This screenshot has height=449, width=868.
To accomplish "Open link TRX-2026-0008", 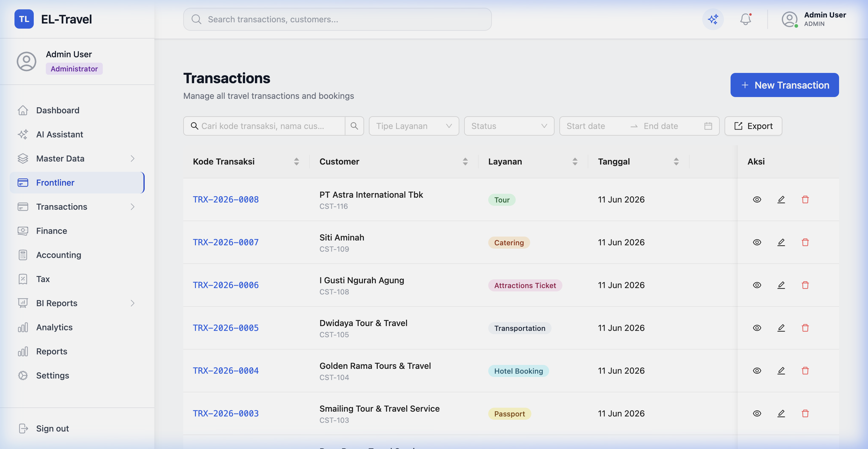I will point(226,199).
